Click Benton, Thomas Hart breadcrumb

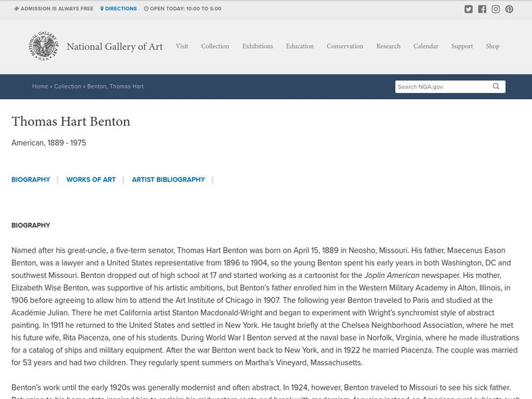click(115, 86)
